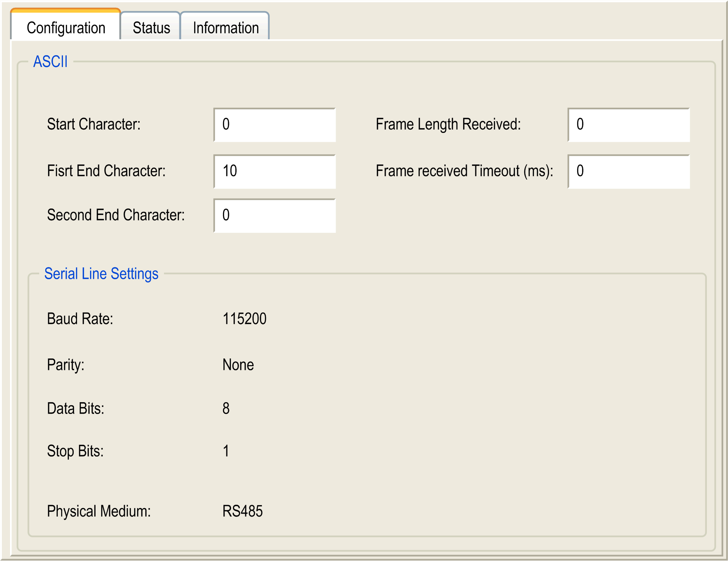Click the Stop Bits value 1
The image size is (728, 561).
(226, 451)
